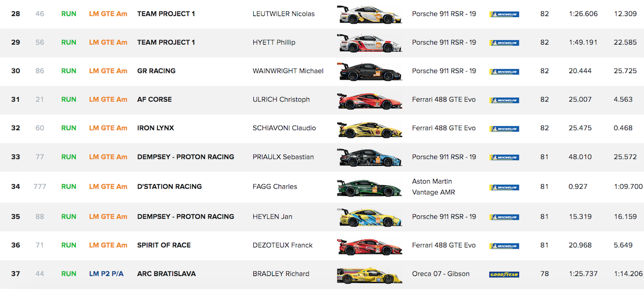Select driver WAINWRIGHT Michael
This screenshot has width=644, height=290.
[288, 71]
